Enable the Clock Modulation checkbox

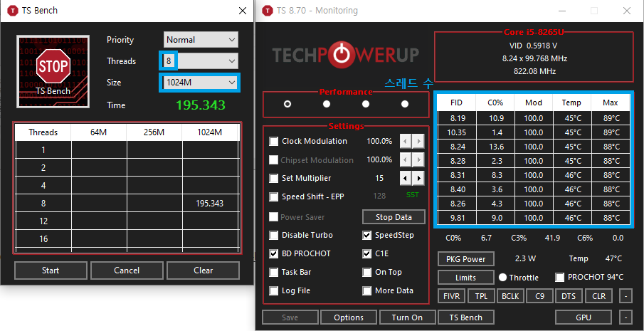(x=273, y=141)
